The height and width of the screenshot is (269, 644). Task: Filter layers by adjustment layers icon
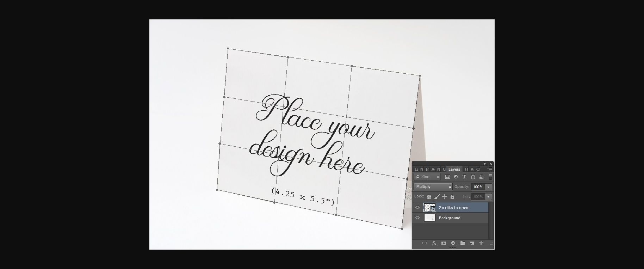456,177
